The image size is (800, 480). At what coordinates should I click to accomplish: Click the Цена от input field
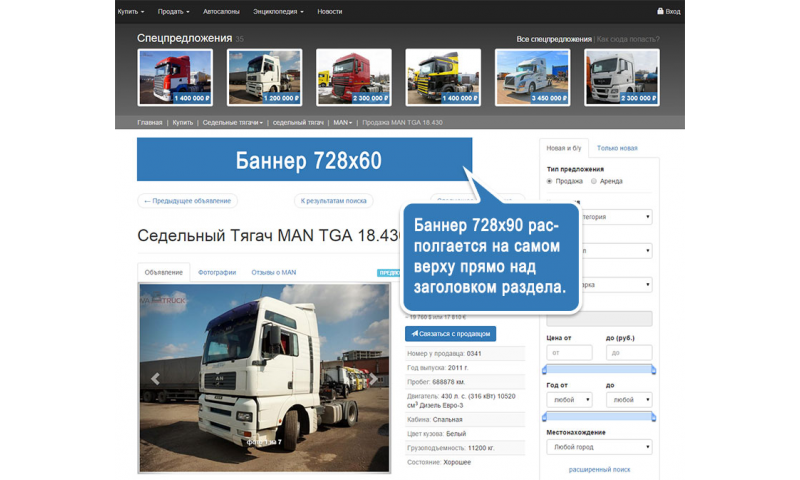(569, 352)
